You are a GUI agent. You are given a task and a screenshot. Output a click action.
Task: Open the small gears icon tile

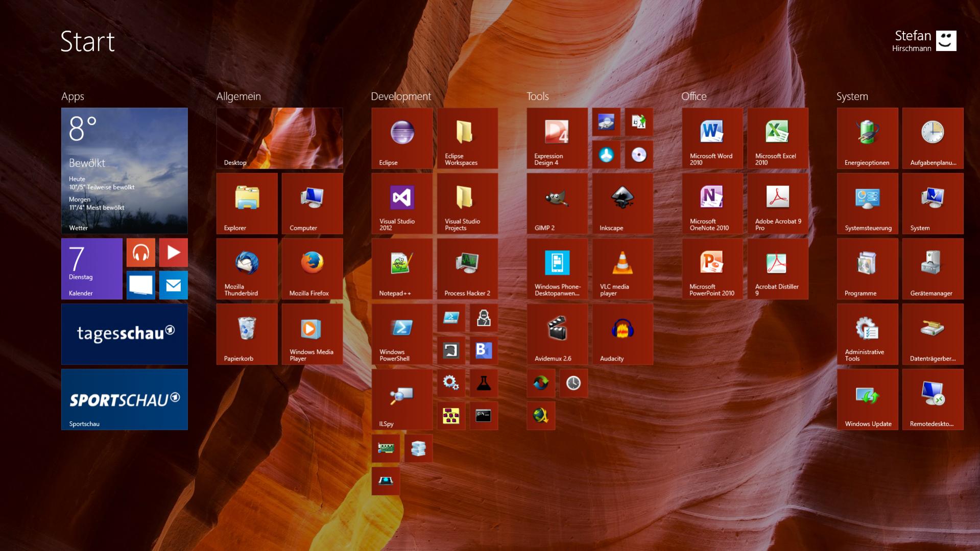pos(451,383)
